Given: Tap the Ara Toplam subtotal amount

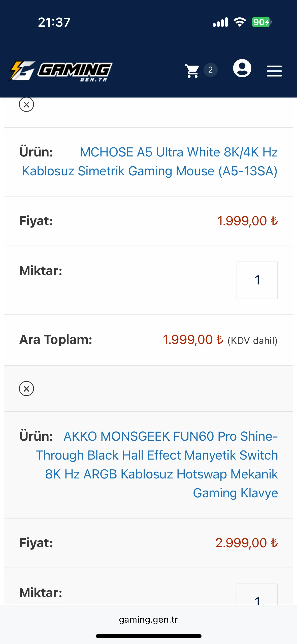Looking at the screenshot, I should 193,340.
